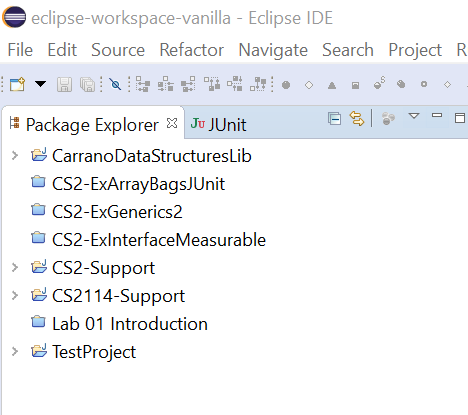Select the CS2-ExGenerics2 project
This screenshot has height=415, width=468.
[x=117, y=212]
